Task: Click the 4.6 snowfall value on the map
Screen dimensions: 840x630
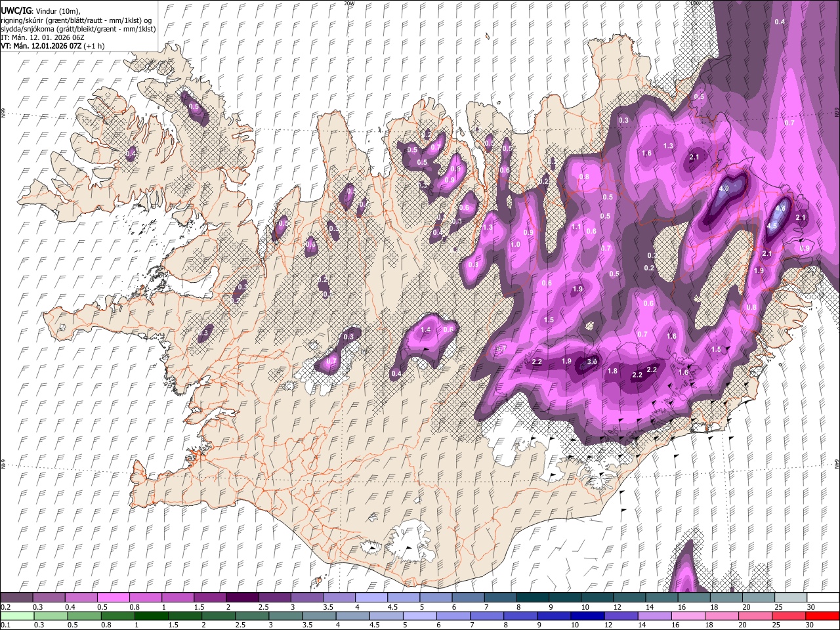Action: 780,208
